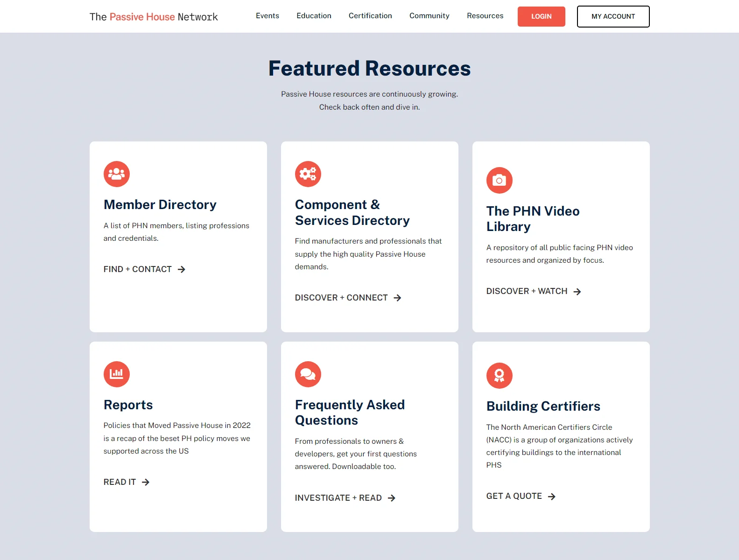Open the Events menu
Screen dimensions: 739x560
pos(267,16)
